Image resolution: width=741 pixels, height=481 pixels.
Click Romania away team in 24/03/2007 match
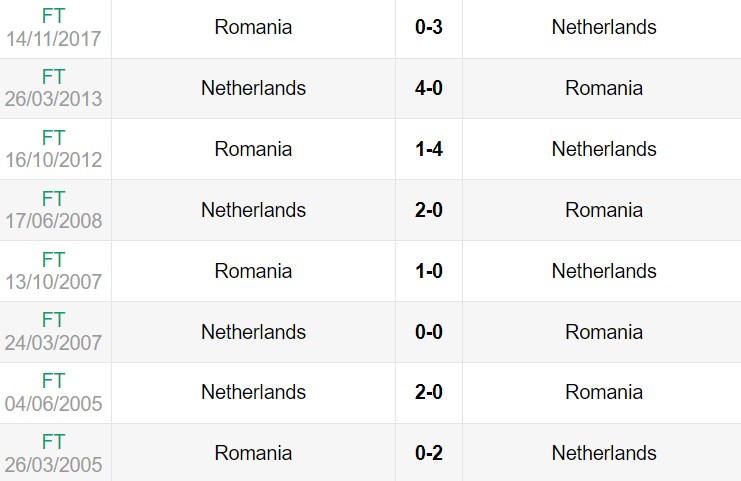tap(604, 332)
